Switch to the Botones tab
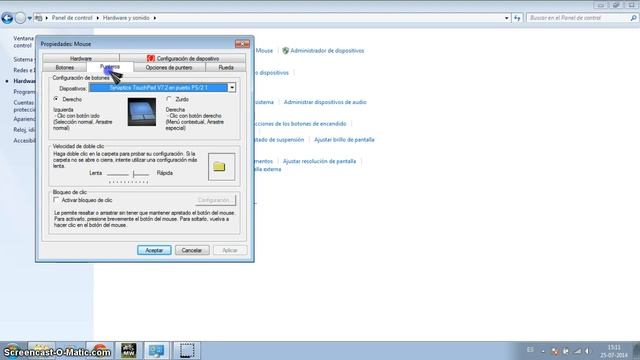The image size is (640, 360). tap(64, 67)
